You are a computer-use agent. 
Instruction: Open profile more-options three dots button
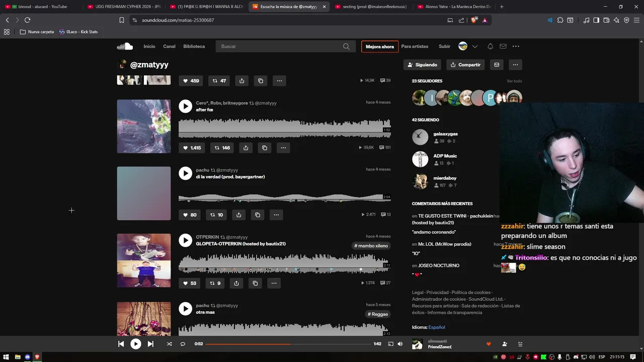(x=515, y=65)
